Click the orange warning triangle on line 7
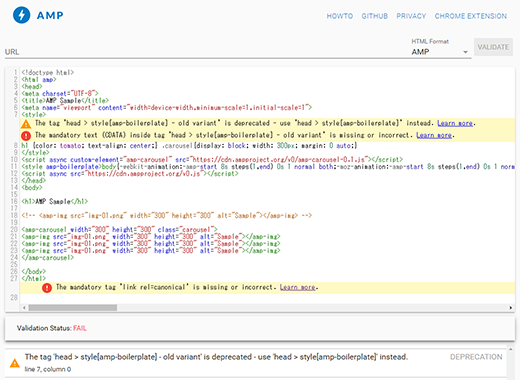Screen dimensions: 520x380 [26, 124]
